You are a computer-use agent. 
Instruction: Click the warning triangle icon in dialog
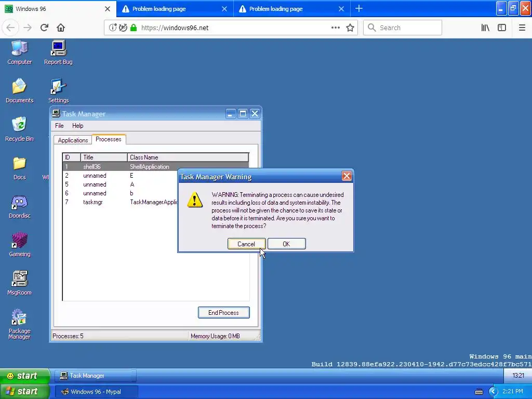click(195, 200)
